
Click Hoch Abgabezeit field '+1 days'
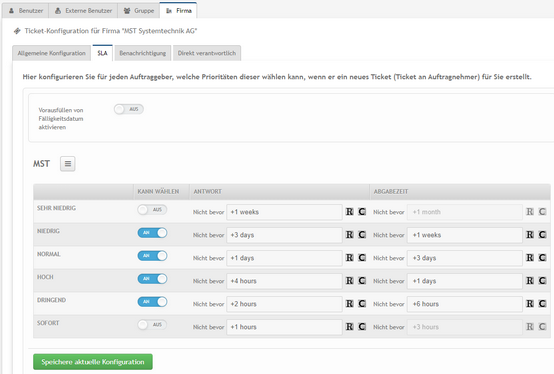465,281
